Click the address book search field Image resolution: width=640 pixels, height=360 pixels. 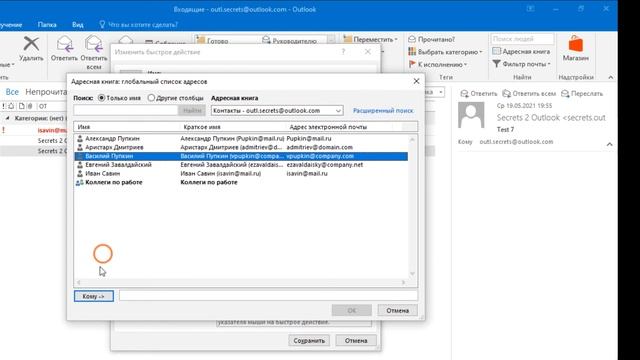[126, 111]
